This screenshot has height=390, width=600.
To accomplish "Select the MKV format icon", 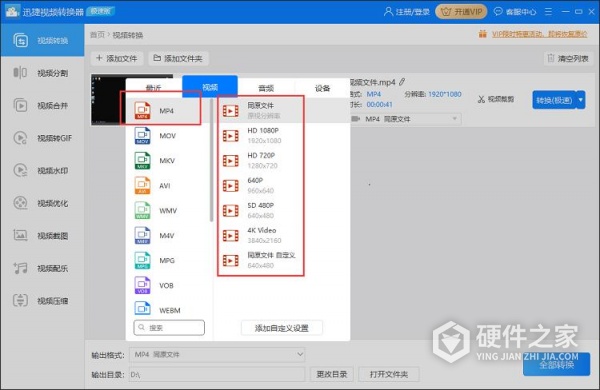I will tap(142, 160).
